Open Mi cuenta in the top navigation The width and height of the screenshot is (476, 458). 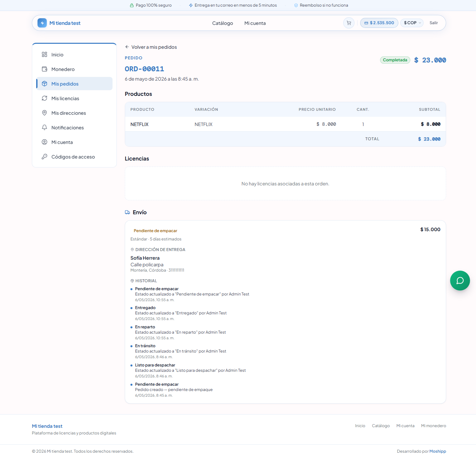click(255, 23)
